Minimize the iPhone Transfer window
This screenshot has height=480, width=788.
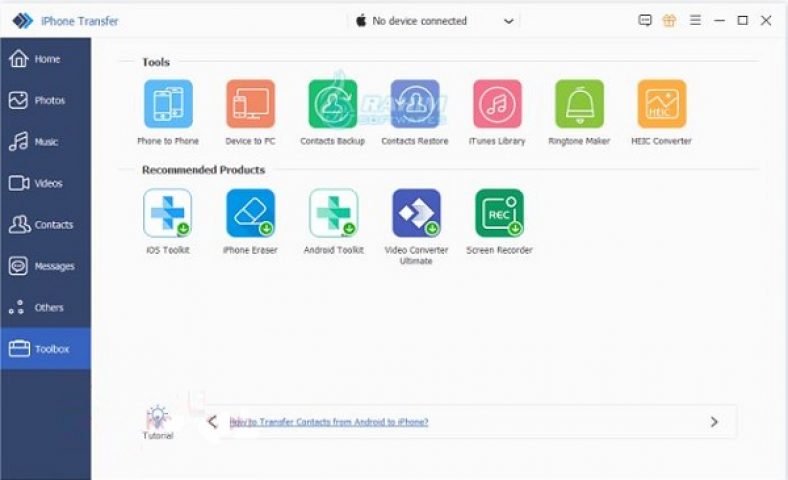pyautogui.click(x=720, y=21)
